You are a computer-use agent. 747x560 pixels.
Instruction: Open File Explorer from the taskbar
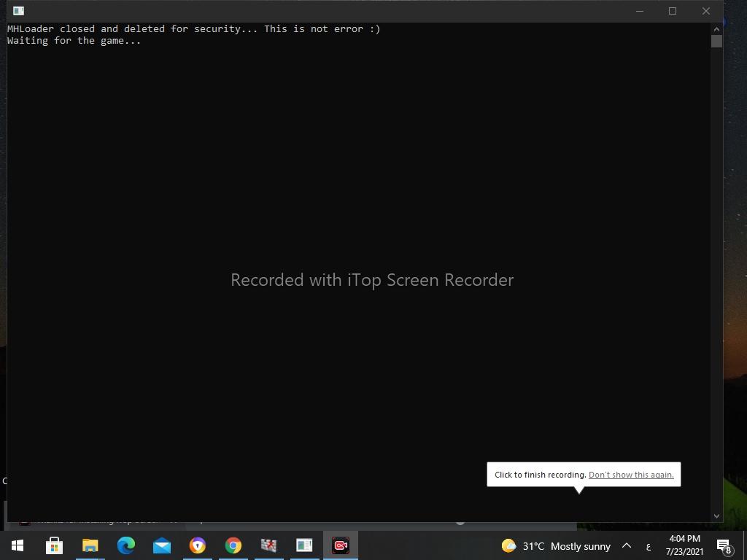pos(90,545)
